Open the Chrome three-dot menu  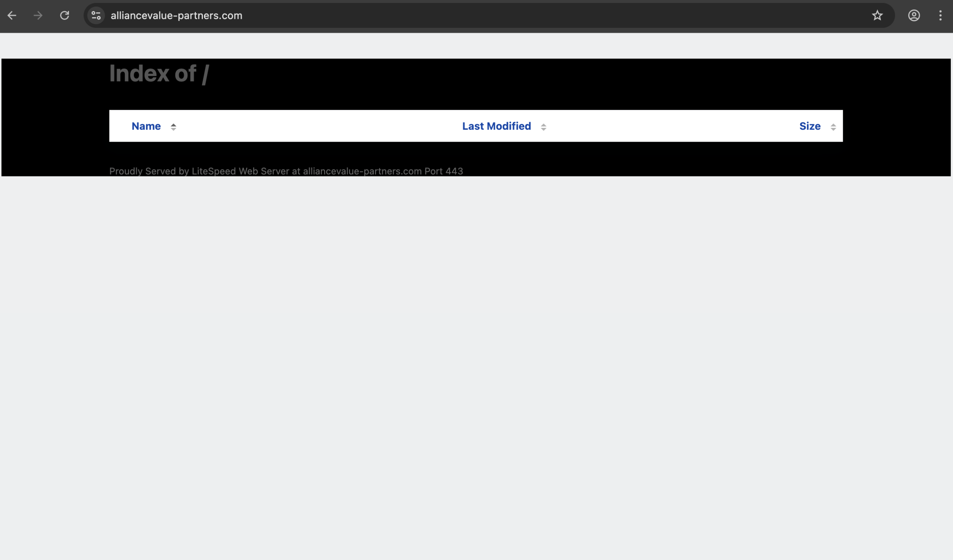[940, 16]
